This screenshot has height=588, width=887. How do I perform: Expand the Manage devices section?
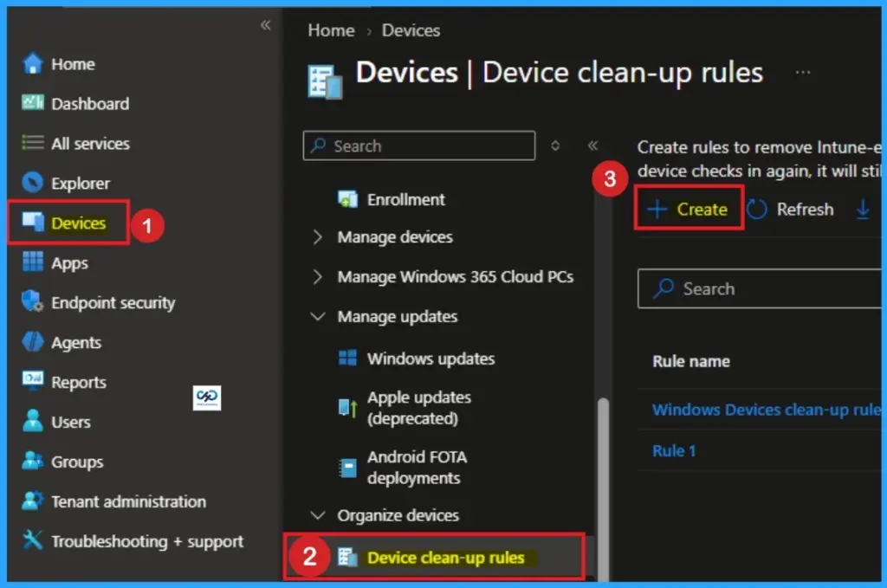coord(317,237)
